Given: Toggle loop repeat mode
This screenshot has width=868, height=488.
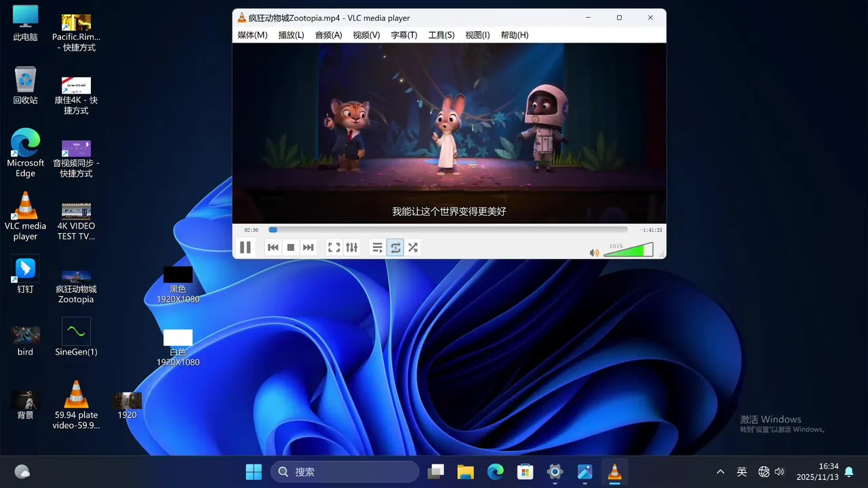Looking at the screenshot, I should tap(395, 247).
